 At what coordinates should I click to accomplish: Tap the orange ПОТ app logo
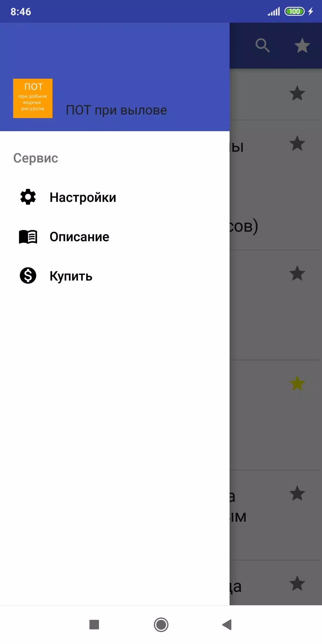tap(33, 98)
